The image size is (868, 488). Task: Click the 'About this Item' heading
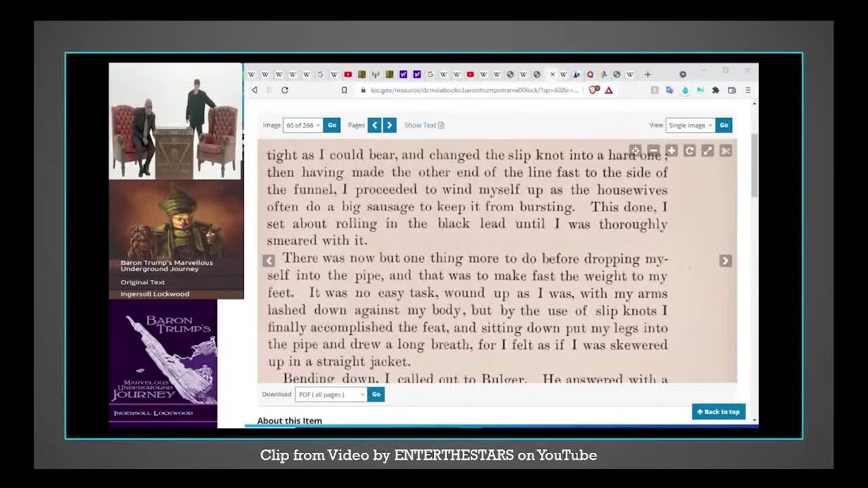pos(290,421)
